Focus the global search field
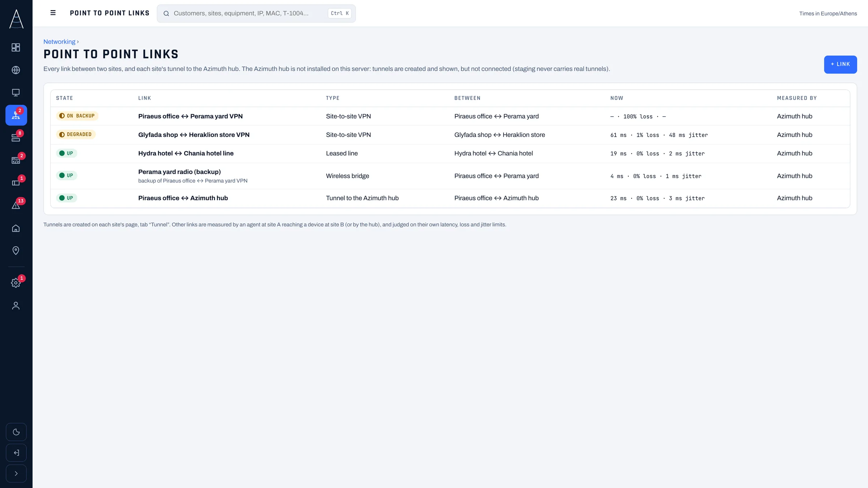Image resolution: width=868 pixels, height=488 pixels. tap(256, 13)
